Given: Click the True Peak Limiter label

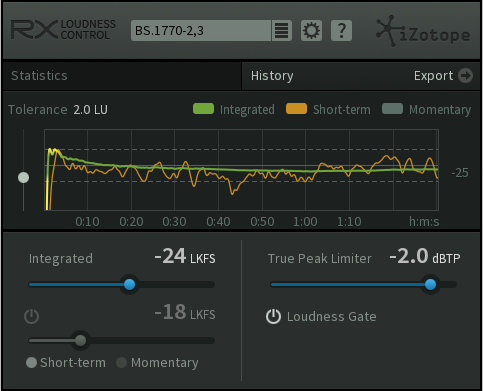Looking at the screenshot, I should [320, 259].
